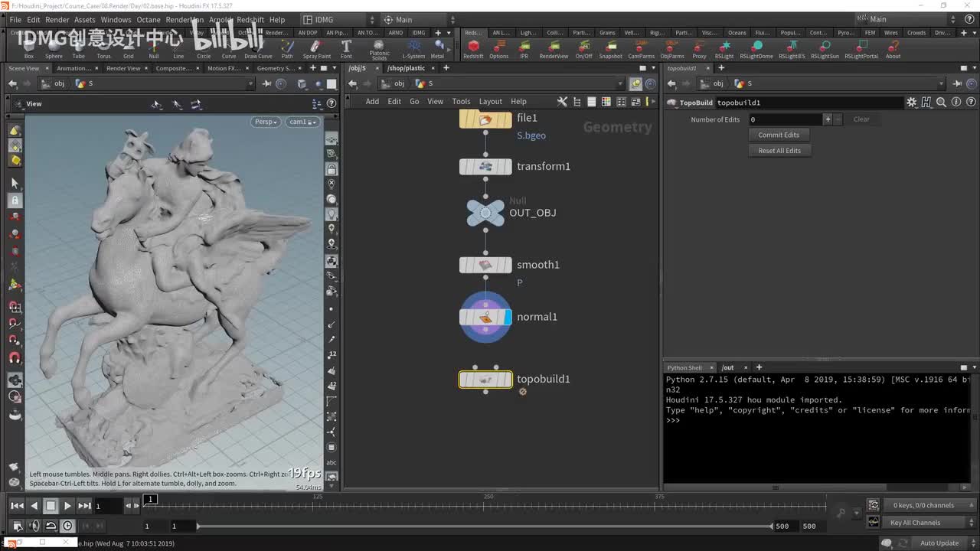Toggle the timeline audio button

pyautogui.click(x=34, y=526)
